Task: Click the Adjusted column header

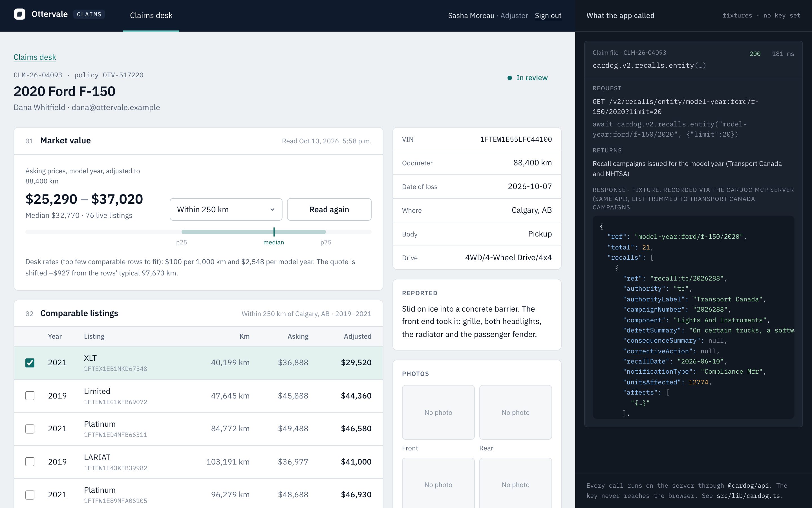Action: (x=357, y=336)
